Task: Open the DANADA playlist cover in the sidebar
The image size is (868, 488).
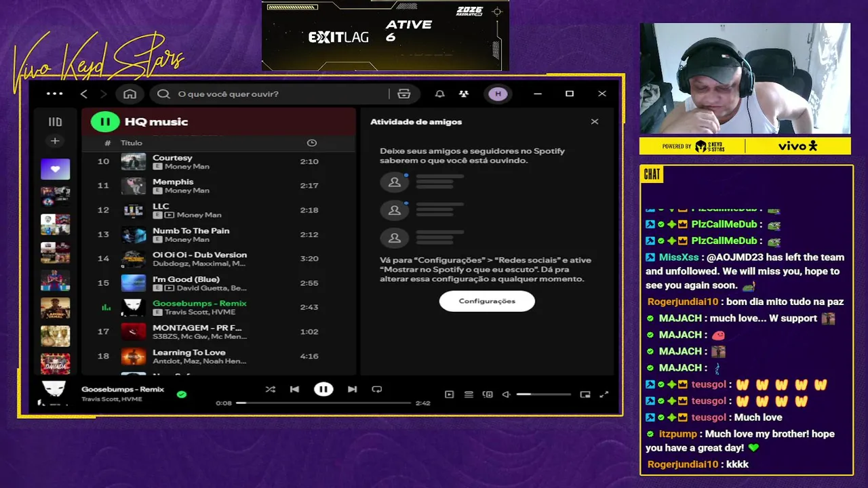Action: click(55, 363)
